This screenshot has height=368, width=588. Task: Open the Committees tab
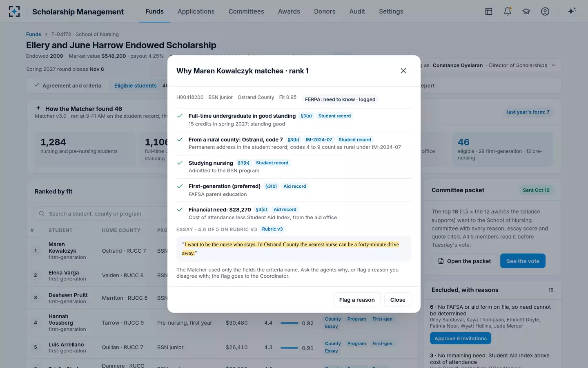pos(246,11)
